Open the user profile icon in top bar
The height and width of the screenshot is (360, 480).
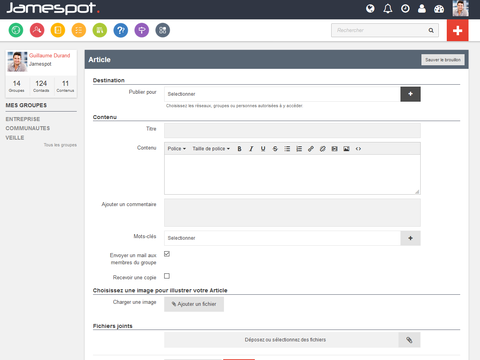click(422, 9)
